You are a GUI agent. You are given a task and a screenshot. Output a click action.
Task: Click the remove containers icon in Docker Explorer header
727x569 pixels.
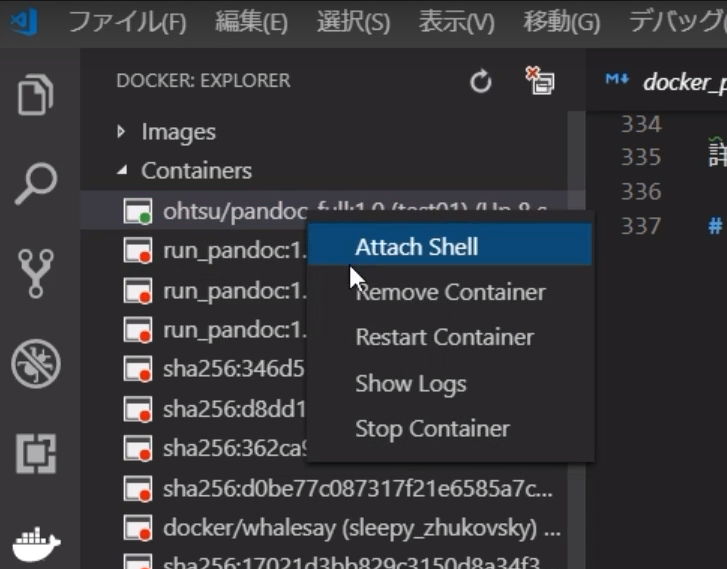(540, 81)
